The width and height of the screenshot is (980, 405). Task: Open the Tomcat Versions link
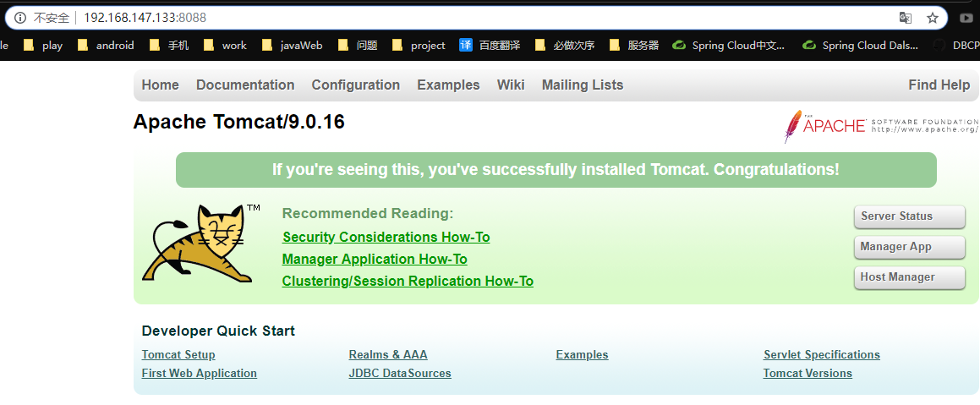point(808,373)
